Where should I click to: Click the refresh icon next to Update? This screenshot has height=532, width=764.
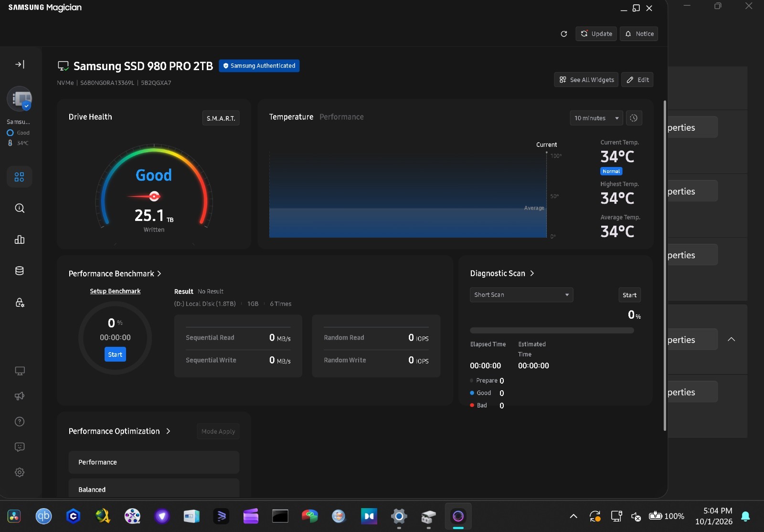(564, 34)
